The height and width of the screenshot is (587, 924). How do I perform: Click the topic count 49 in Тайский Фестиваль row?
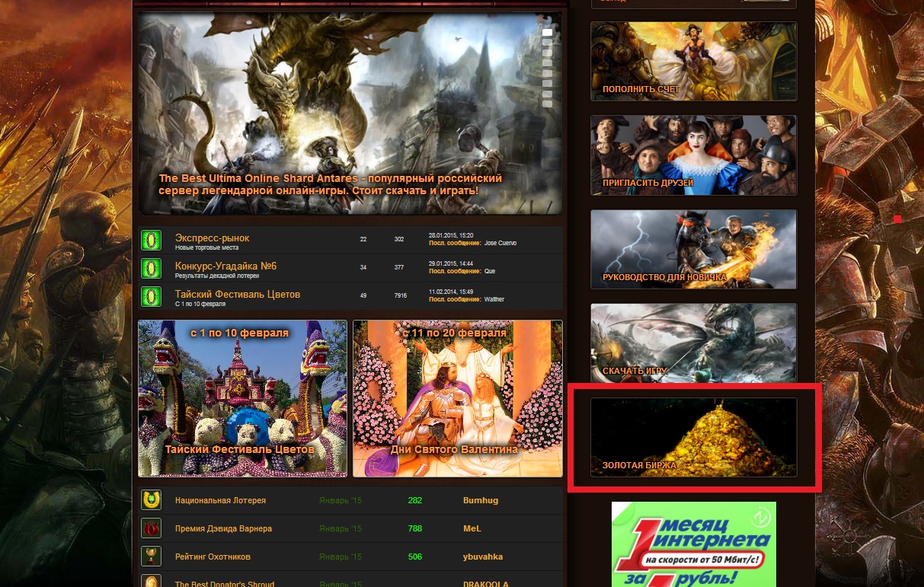pos(363,296)
